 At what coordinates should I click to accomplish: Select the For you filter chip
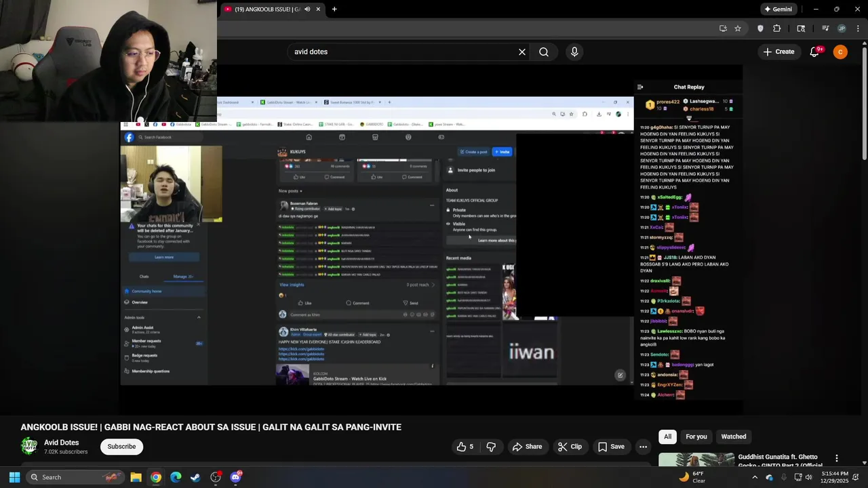click(x=696, y=436)
